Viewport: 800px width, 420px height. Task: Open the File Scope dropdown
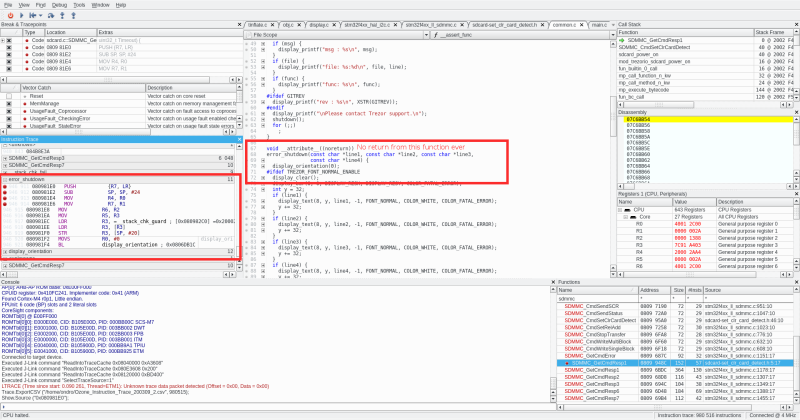pyautogui.click(x=426, y=35)
